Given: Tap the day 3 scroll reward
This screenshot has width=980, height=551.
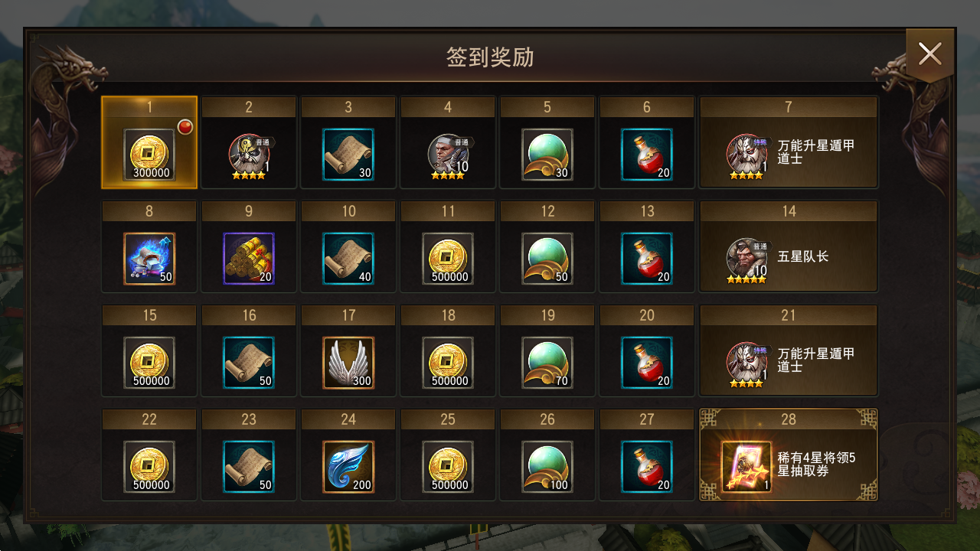Looking at the screenshot, I should click(x=348, y=155).
